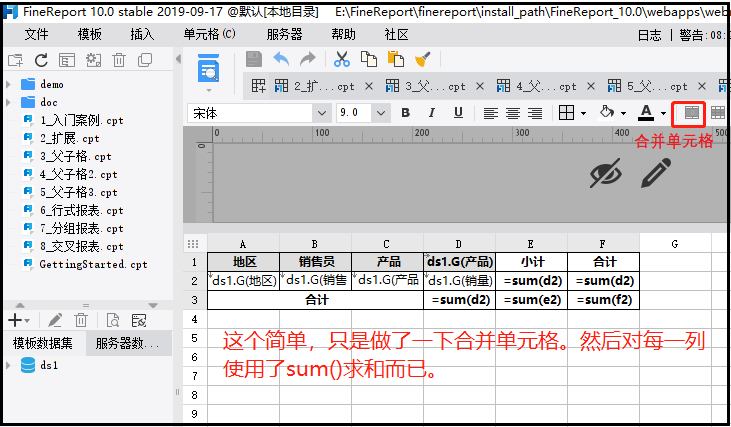Align text left
The image size is (731, 427).
490,113
